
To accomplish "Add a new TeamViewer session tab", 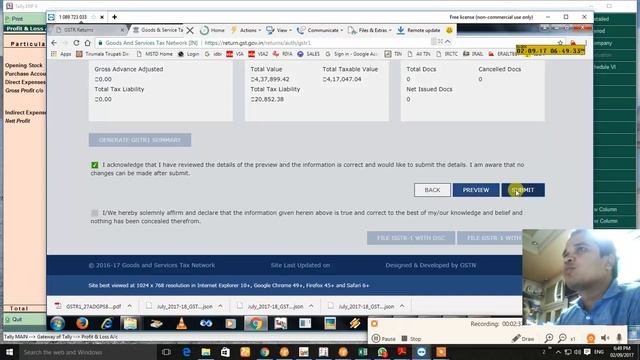I will (x=115, y=17).
